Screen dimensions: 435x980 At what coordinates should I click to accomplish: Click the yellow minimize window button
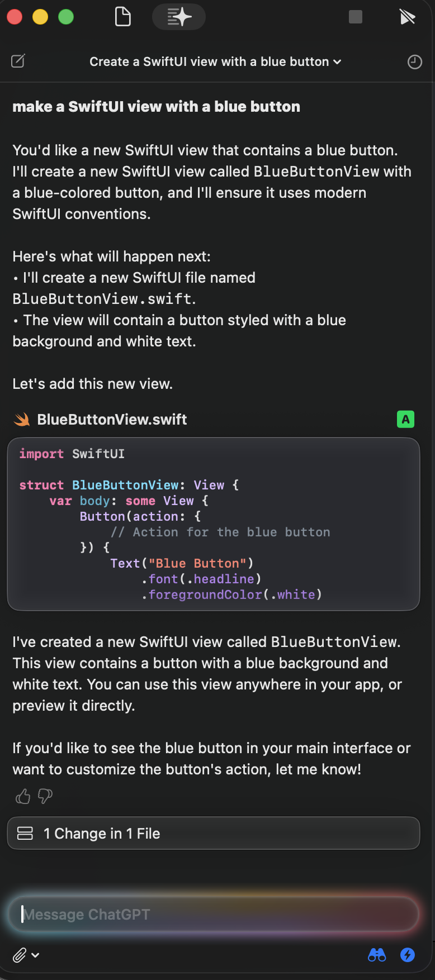click(x=40, y=17)
